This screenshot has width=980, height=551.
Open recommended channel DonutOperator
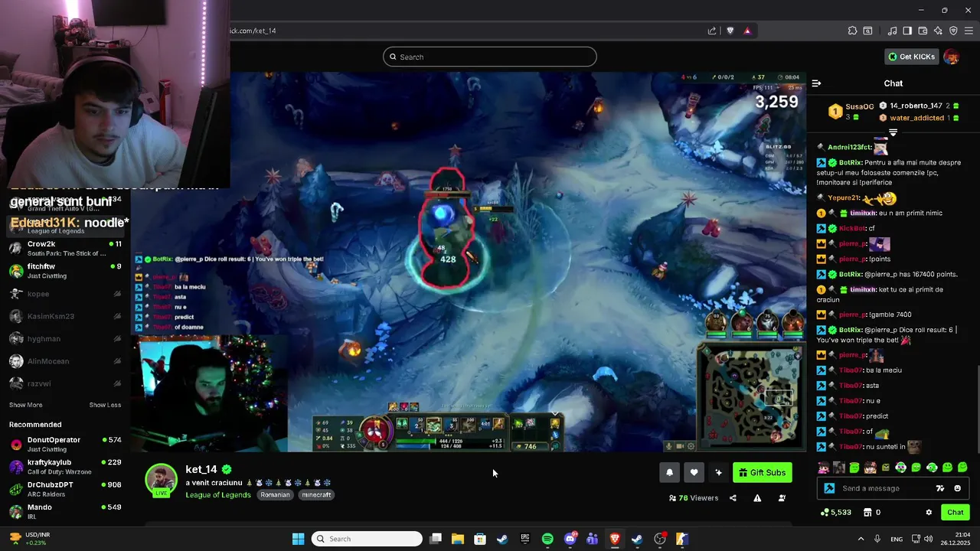click(x=65, y=444)
